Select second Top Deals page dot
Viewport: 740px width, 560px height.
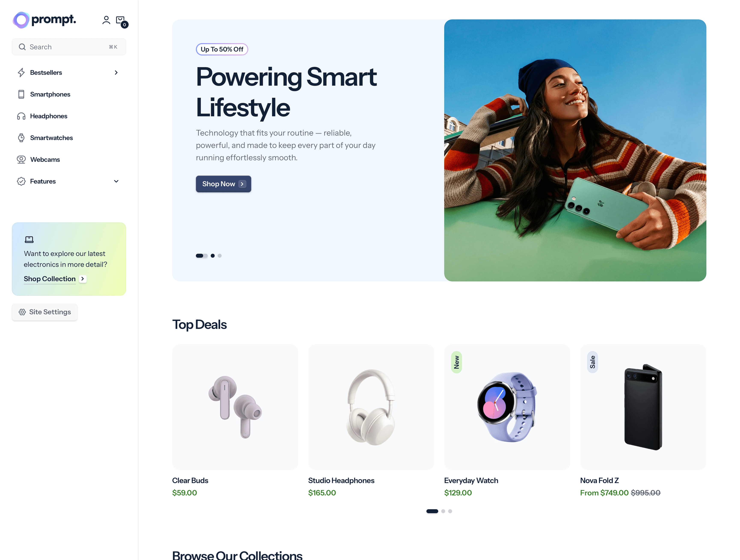(443, 511)
